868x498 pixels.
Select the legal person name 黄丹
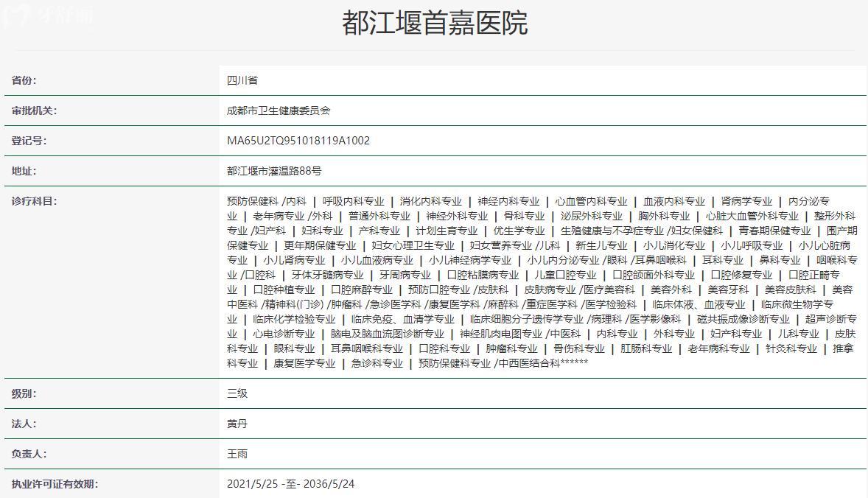pyautogui.click(x=237, y=424)
